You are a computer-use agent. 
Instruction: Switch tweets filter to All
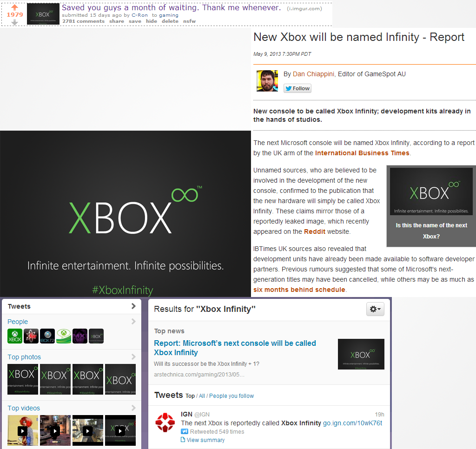pos(202,396)
